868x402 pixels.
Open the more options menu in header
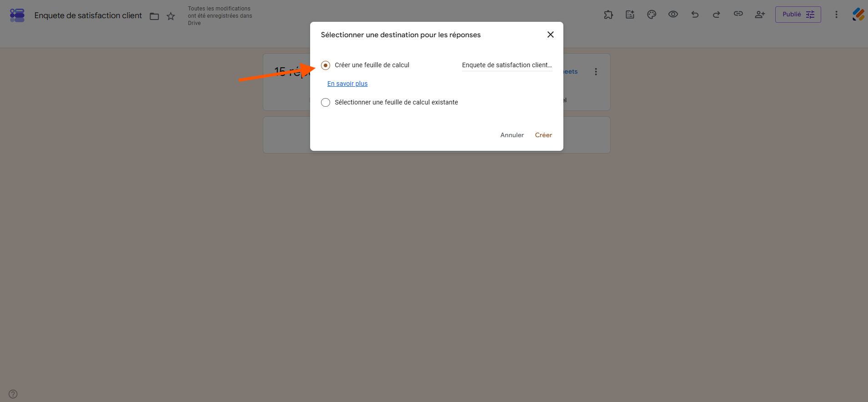836,15
